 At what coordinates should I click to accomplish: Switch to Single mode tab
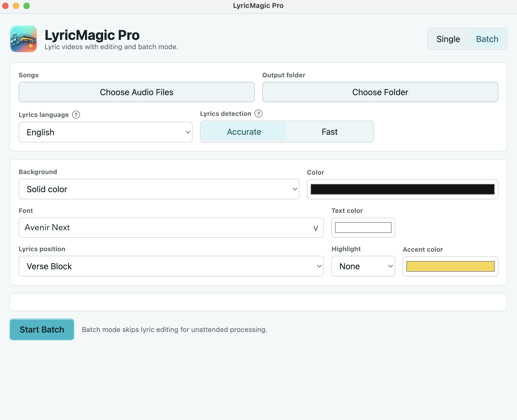click(448, 39)
